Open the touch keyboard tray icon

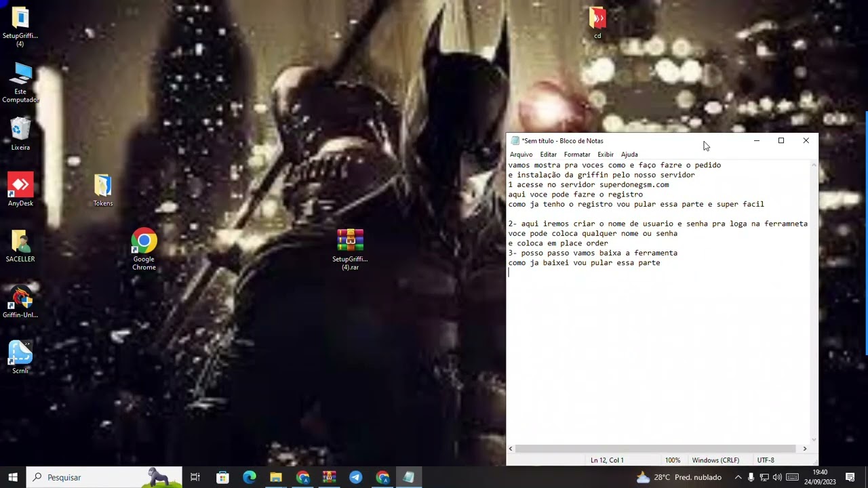coord(791,477)
